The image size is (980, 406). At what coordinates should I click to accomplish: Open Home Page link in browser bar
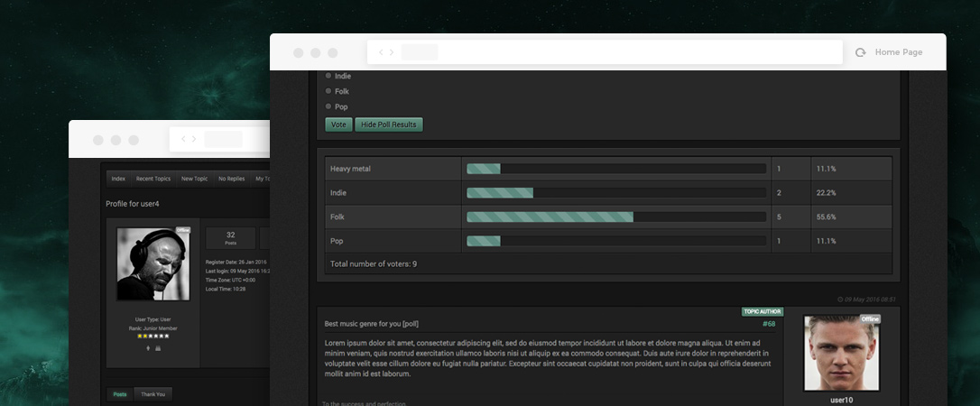pos(899,52)
